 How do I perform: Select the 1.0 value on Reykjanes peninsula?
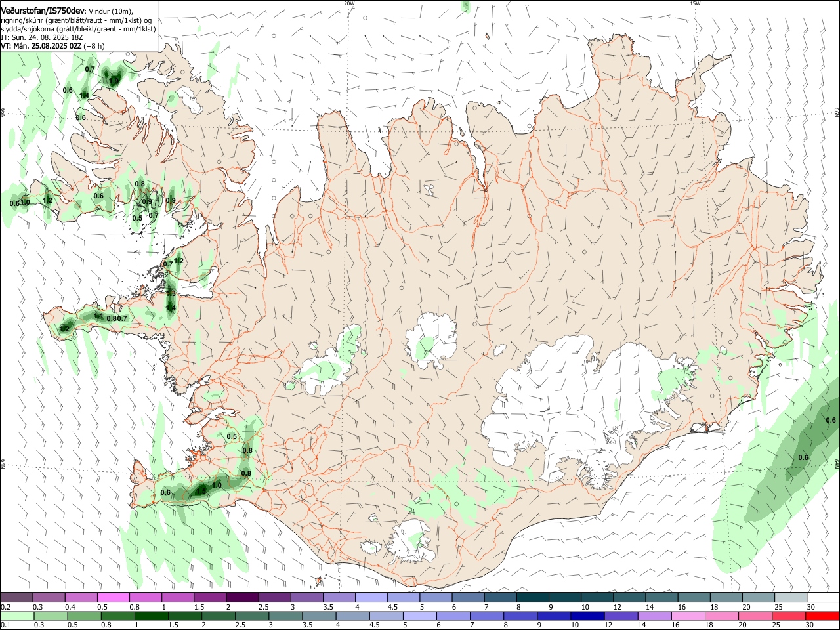[x=217, y=484]
